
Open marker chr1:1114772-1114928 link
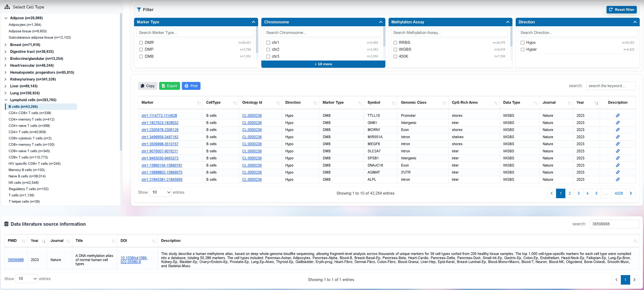click(159, 116)
